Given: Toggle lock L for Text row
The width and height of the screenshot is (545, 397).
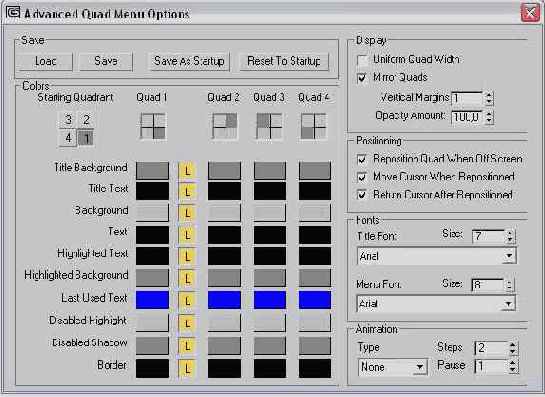Looking at the screenshot, I should click(187, 235).
